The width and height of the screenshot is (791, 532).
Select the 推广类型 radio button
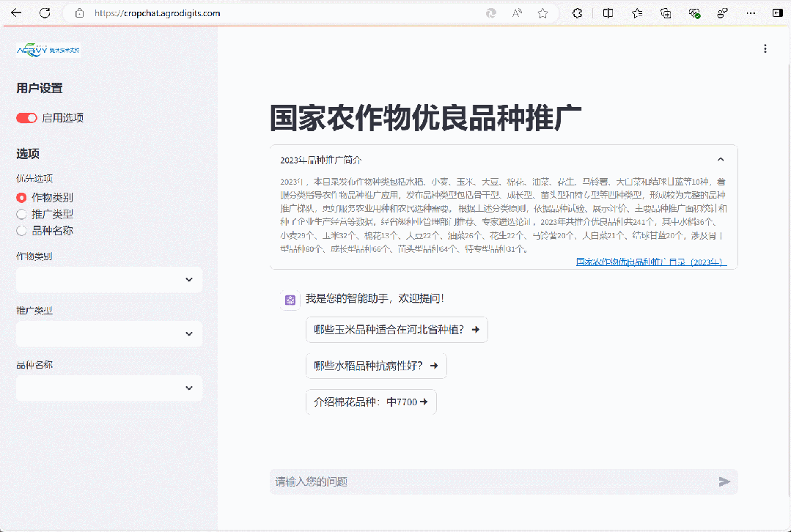[x=21, y=214]
